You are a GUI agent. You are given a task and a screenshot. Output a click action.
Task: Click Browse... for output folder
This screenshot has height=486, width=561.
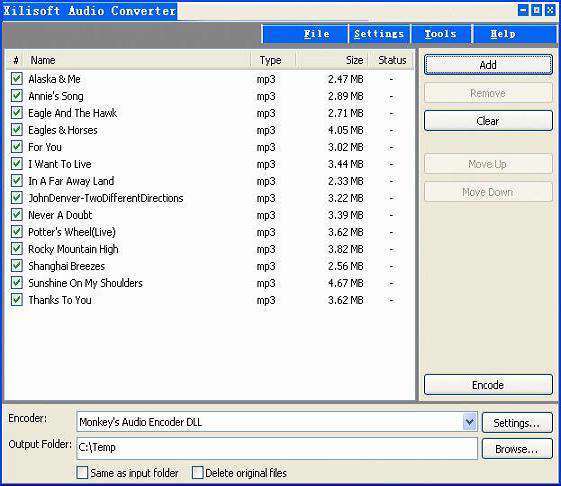[517, 449]
